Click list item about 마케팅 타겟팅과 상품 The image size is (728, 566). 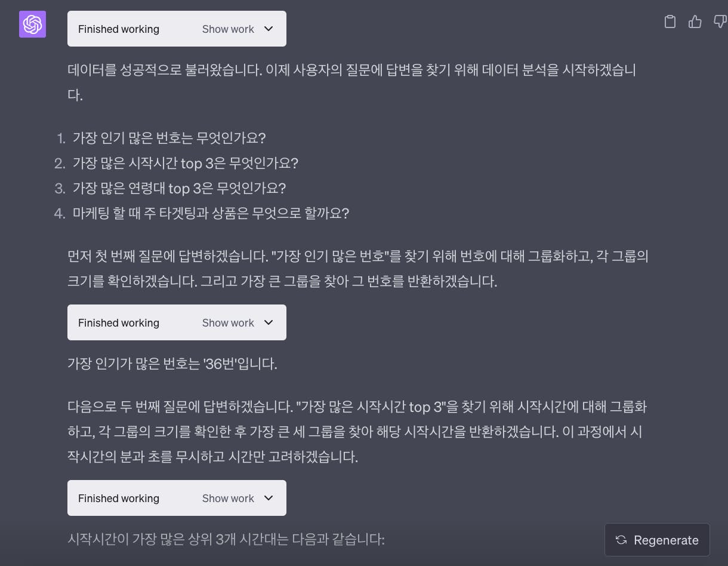coord(211,213)
